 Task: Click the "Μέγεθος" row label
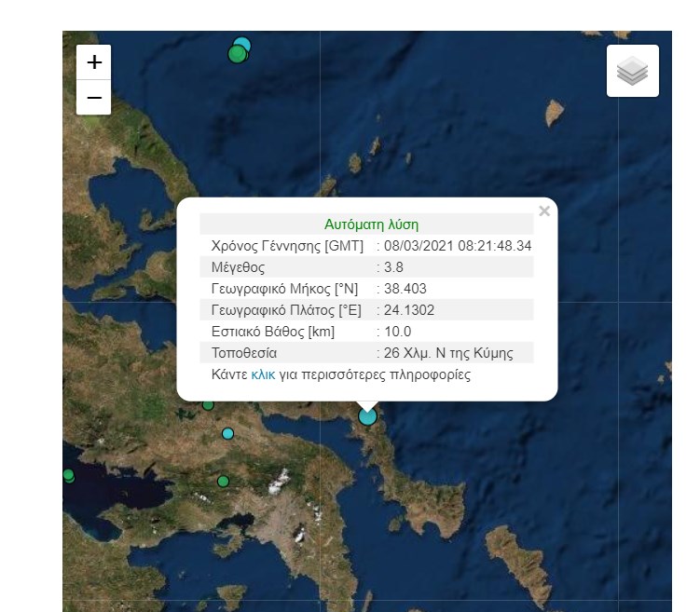(x=240, y=267)
